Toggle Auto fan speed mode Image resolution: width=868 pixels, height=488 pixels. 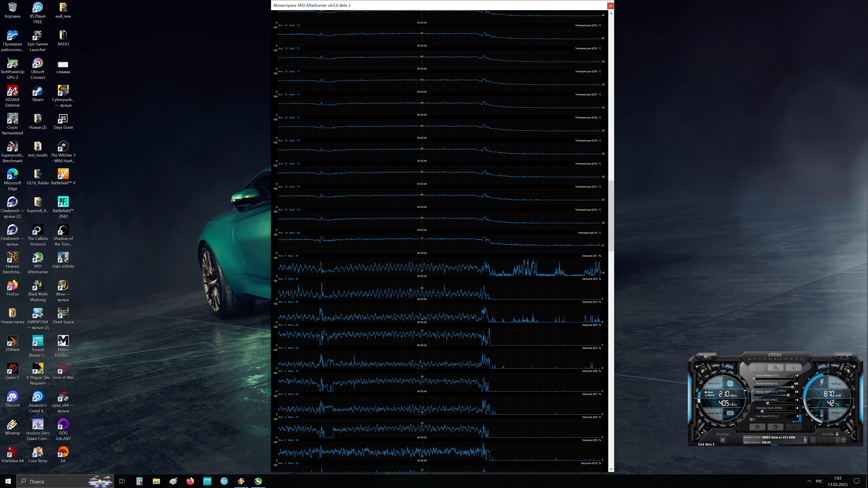coord(797,422)
